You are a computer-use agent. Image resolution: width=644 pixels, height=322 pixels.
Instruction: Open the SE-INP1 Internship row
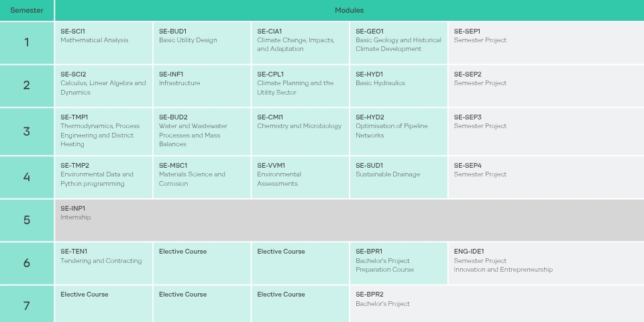coord(350,221)
